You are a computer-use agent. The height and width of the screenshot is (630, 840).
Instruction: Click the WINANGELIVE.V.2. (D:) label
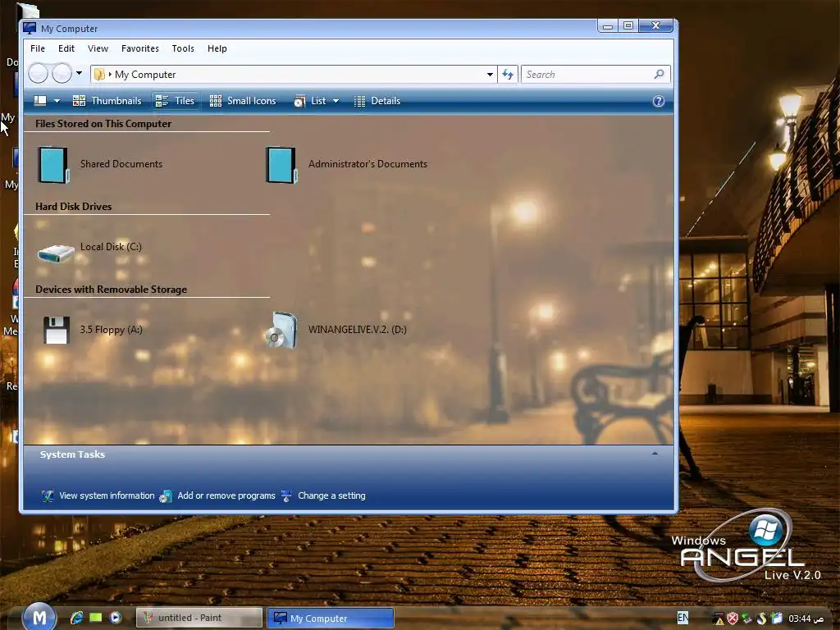(358, 330)
